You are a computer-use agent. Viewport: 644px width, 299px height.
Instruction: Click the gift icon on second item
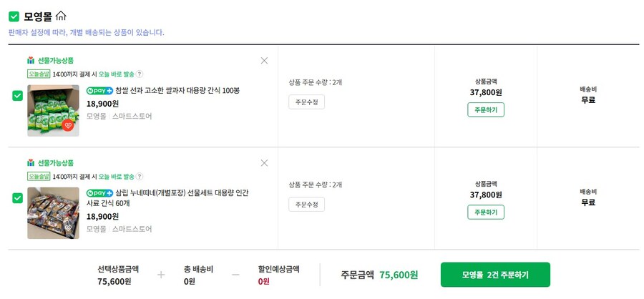[x=31, y=163]
